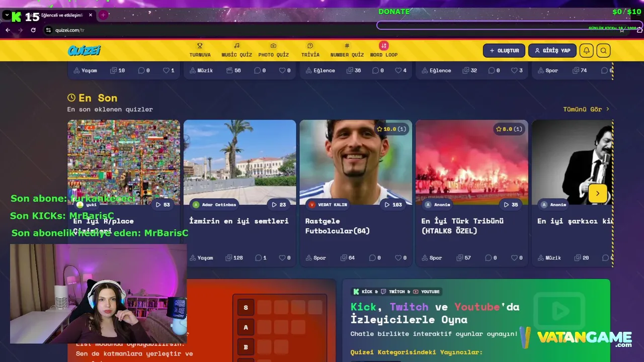Open the En İyi Türk Tribünü thumbnail
This screenshot has height=362, width=644.
tap(472, 162)
